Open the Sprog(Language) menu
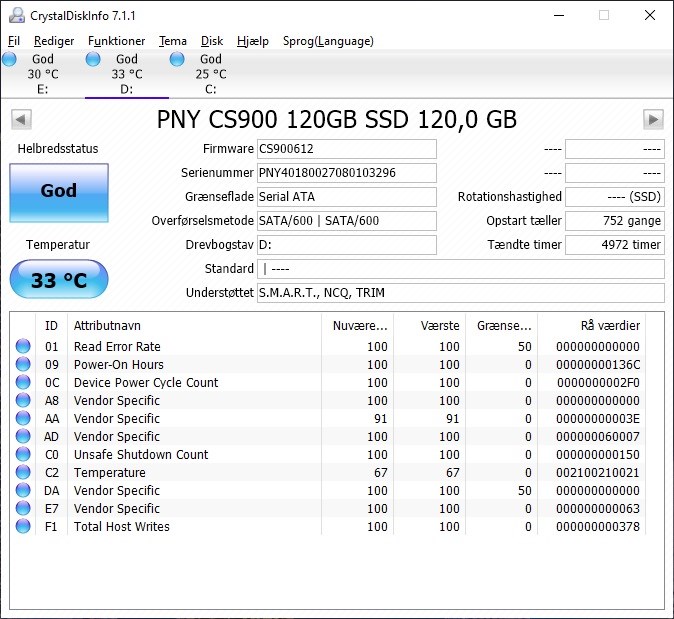 tap(328, 41)
